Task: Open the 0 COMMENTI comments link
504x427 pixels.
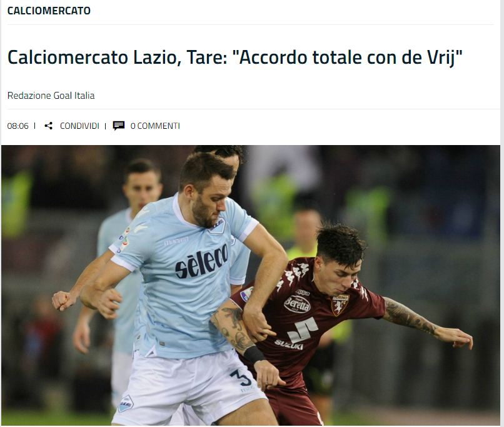Action: pyautogui.click(x=155, y=126)
